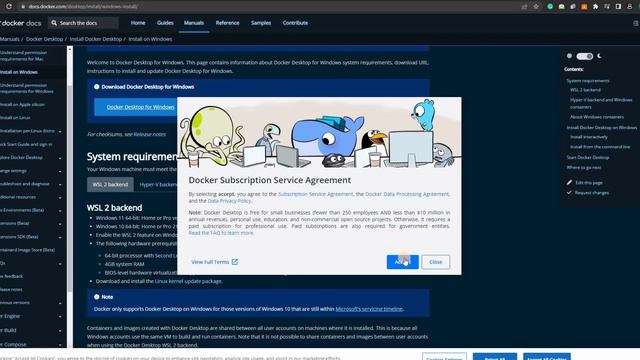Viewport: 640px width, 360px height.
Task: Focus the Search the docs field
Action: 84,23
